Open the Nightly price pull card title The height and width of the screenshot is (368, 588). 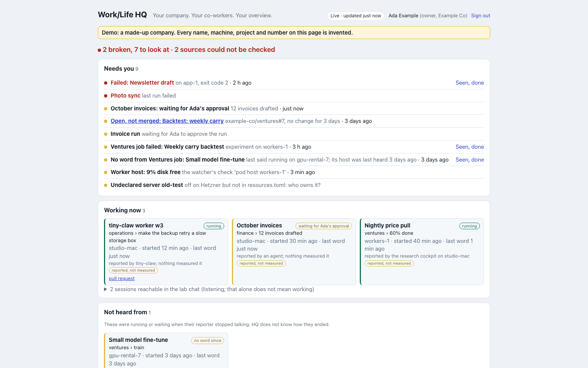coord(387,226)
